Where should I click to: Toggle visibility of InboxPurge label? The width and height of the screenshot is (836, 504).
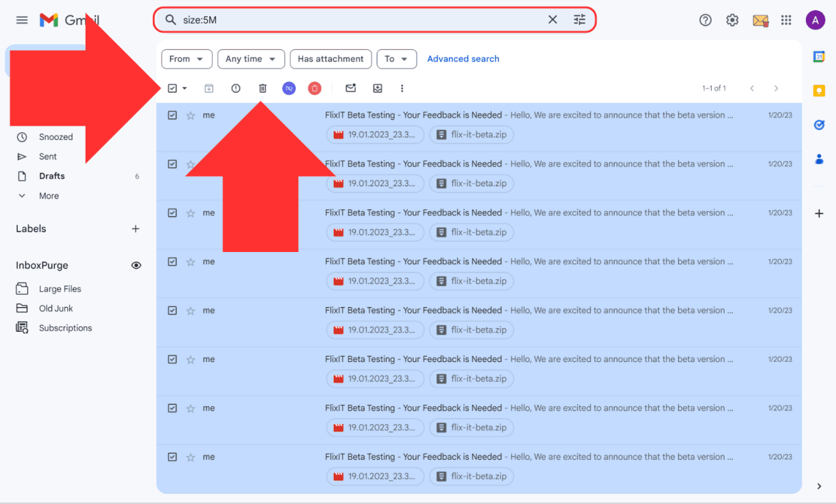136,265
